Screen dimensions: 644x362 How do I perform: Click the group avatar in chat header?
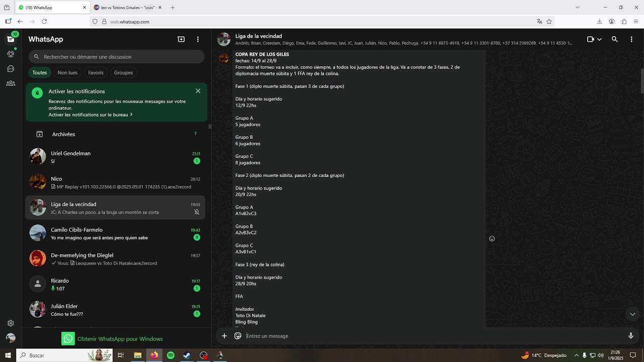(x=224, y=39)
